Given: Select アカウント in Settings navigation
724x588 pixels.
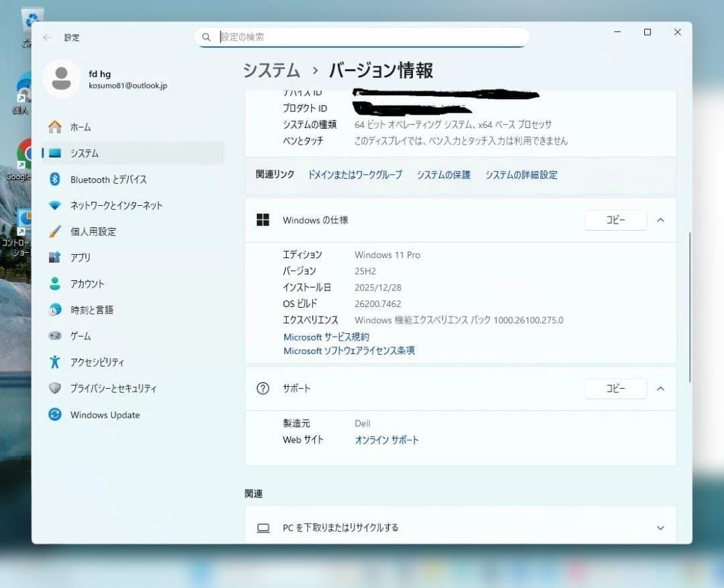Looking at the screenshot, I should 88,283.
